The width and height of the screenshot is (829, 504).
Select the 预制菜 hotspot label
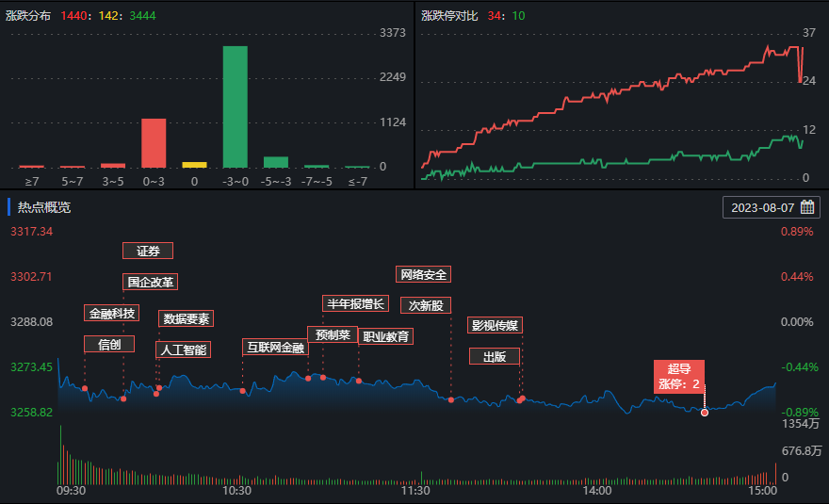click(333, 334)
